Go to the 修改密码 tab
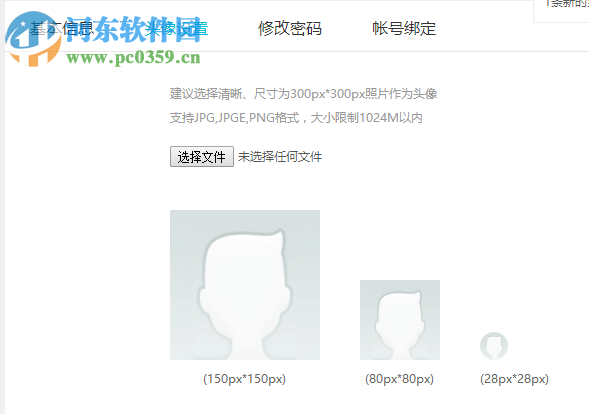Screen dimensions: 589x414 click(x=290, y=28)
